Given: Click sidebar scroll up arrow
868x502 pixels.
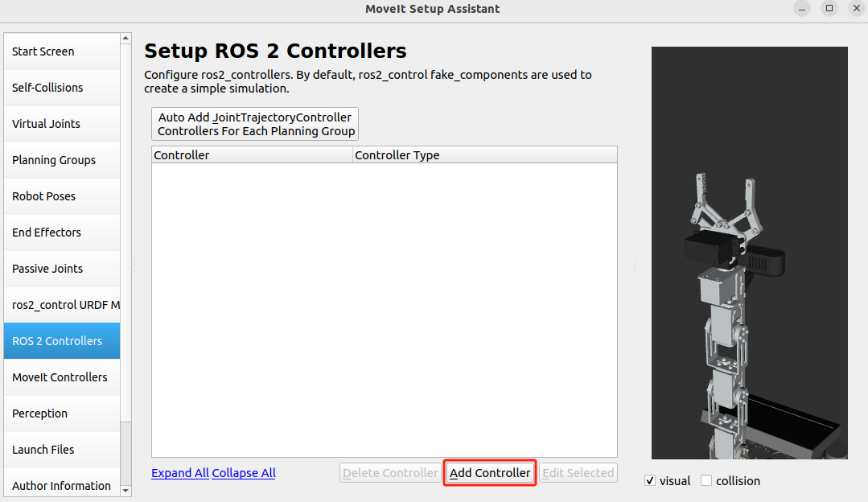Looking at the screenshot, I should [x=125, y=38].
